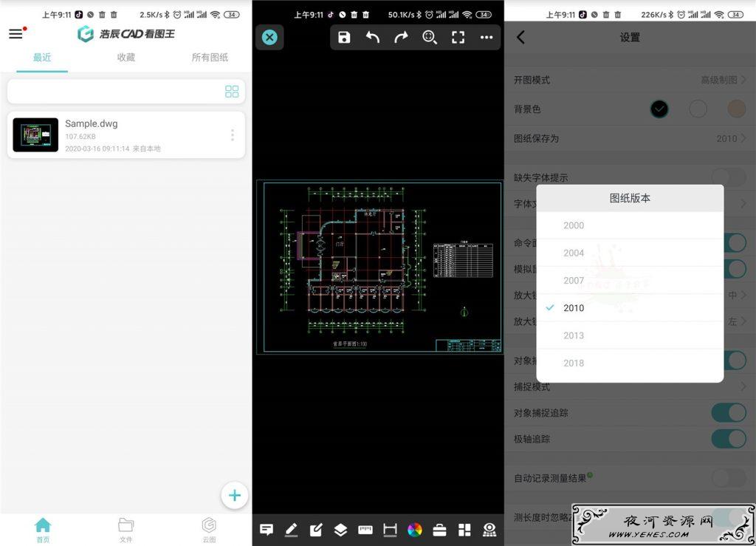Image resolution: width=756 pixels, height=546 pixels.
Task: Open the color wheel picker
Action: click(x=415, y=530)
